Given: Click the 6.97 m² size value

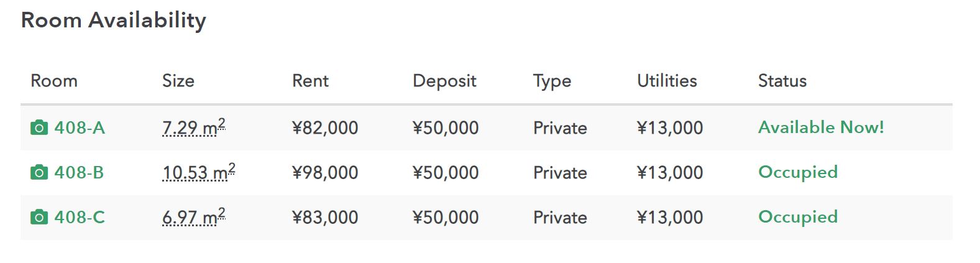Looking at the screenshot, I should [x=194, y=216].
